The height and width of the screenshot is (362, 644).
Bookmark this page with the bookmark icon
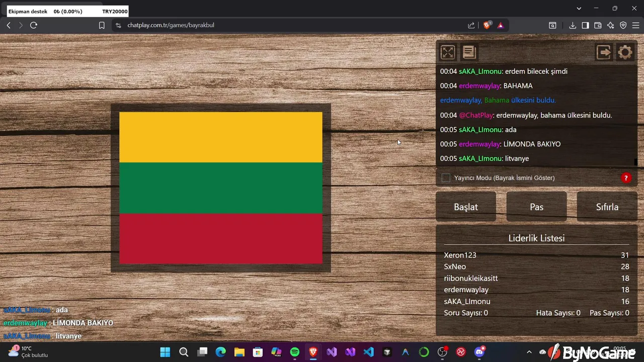tap(102, 25)
